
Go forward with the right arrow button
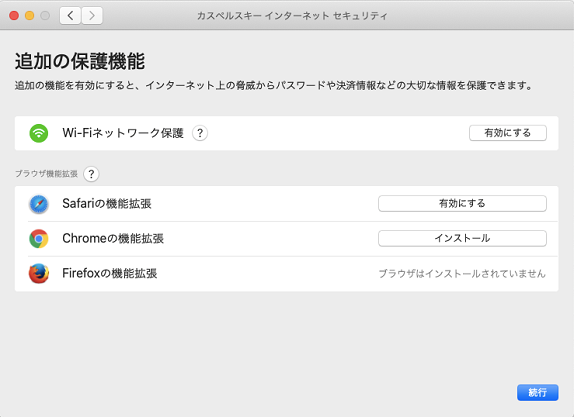click(x=92, y=15)
